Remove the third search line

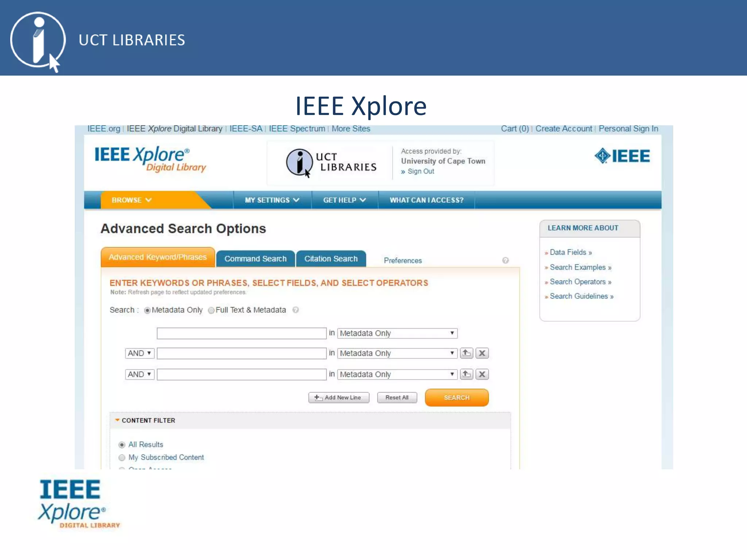pyautogui.click(x=482, y=374)
